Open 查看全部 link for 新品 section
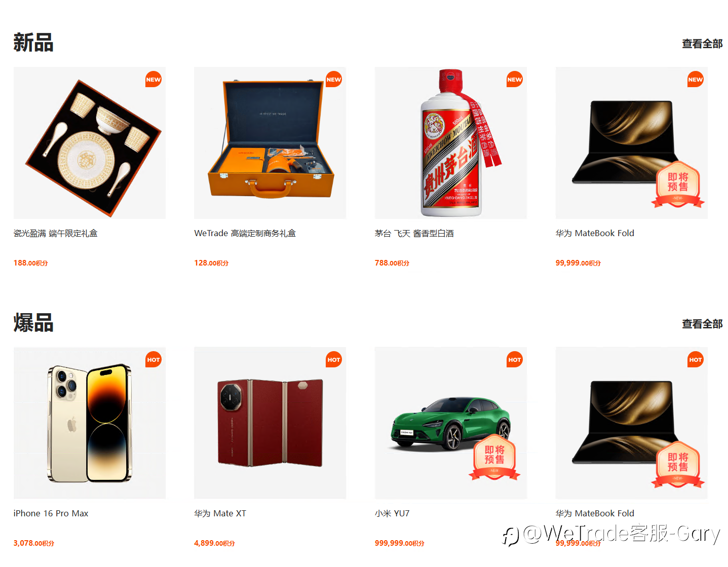 tap(702, 44)
